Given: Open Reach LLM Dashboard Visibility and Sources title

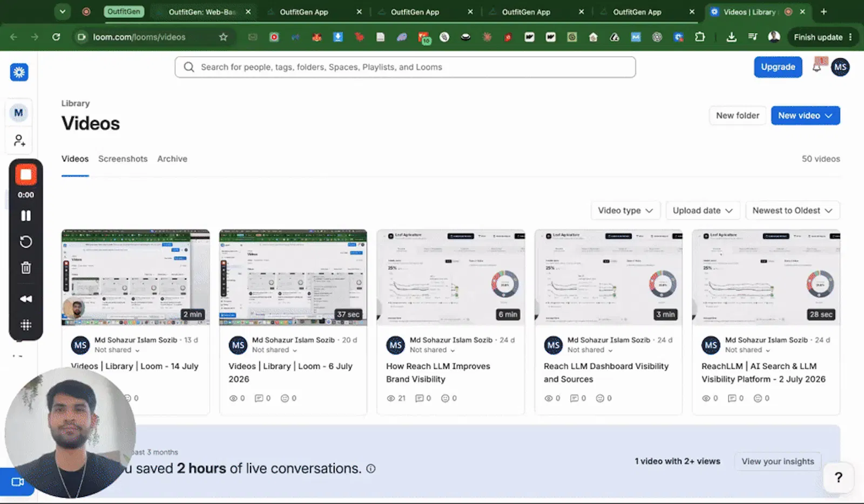Looking at the screenshot, I should click(606, 373).
